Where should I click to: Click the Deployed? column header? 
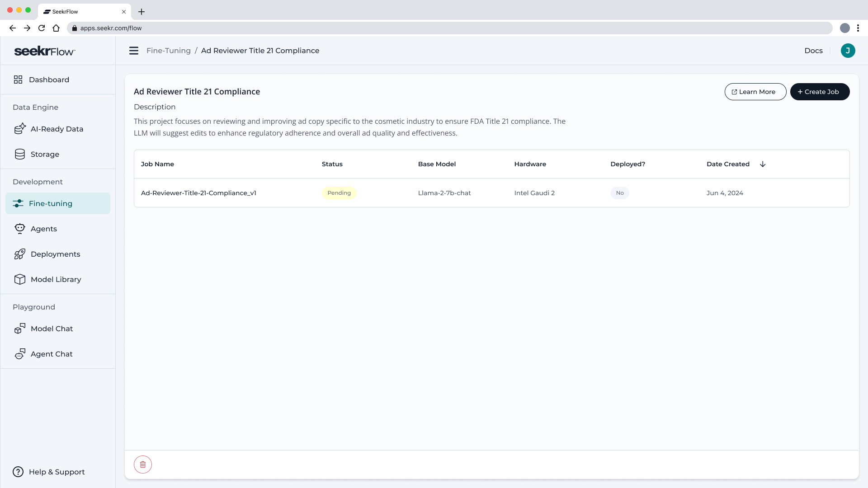[x=628, y=164]
